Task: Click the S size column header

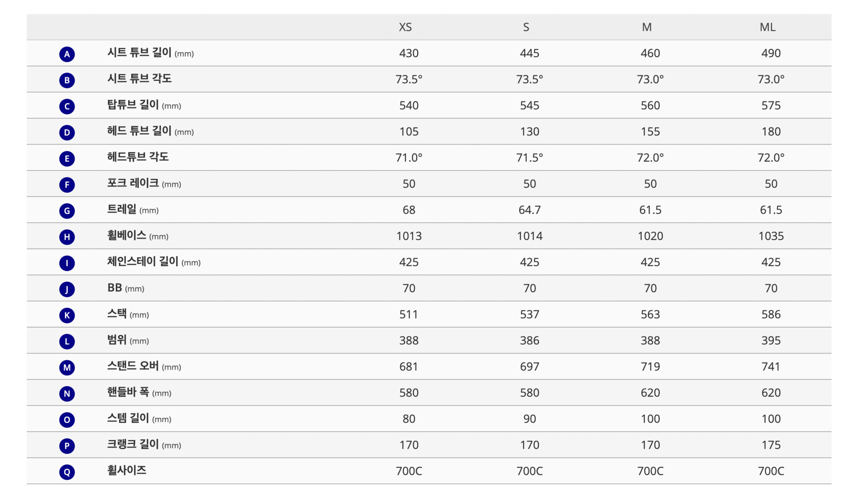Action: pyautogui.click(x=526, y=27)
